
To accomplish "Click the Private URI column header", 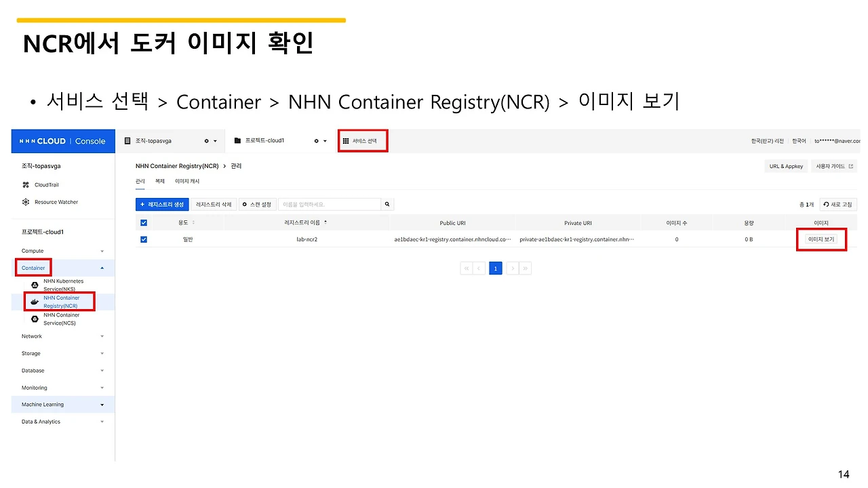I will coord(578,222).
